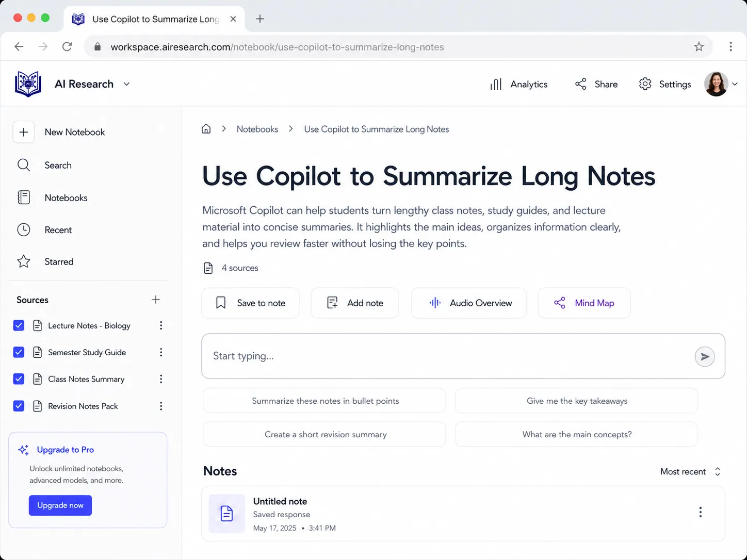The image size is (747, 560).
Task: Click the Recent clock icon in sidebar
Action: click(x=24, y=230)
